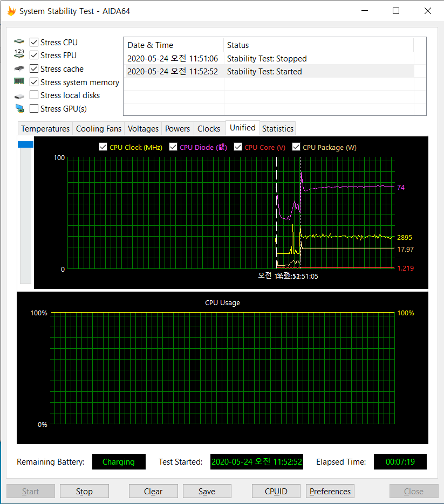Screen dimensions: 444x504
Task: Minimize the AIDA64 window
Action: tap(365, 11)
